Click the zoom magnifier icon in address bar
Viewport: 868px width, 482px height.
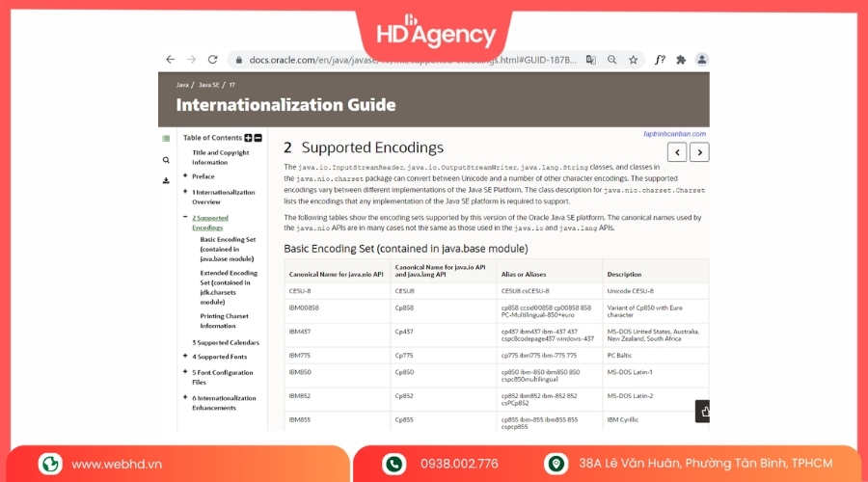(612, 60)
